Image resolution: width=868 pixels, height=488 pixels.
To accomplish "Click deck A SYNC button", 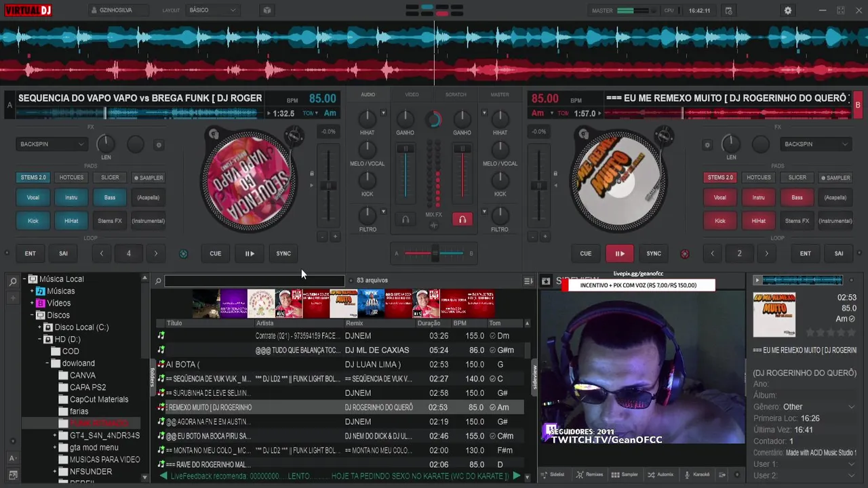I will click(x=283, y=253).
